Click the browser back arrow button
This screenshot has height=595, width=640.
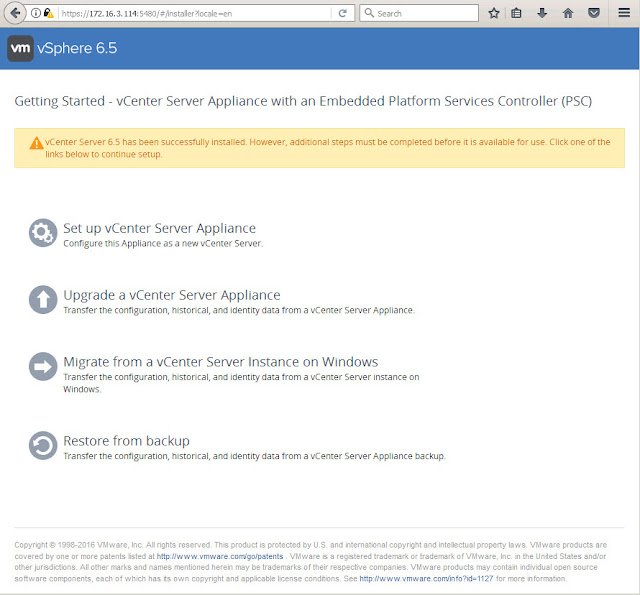pyautogui.click(x=15, y=13)
